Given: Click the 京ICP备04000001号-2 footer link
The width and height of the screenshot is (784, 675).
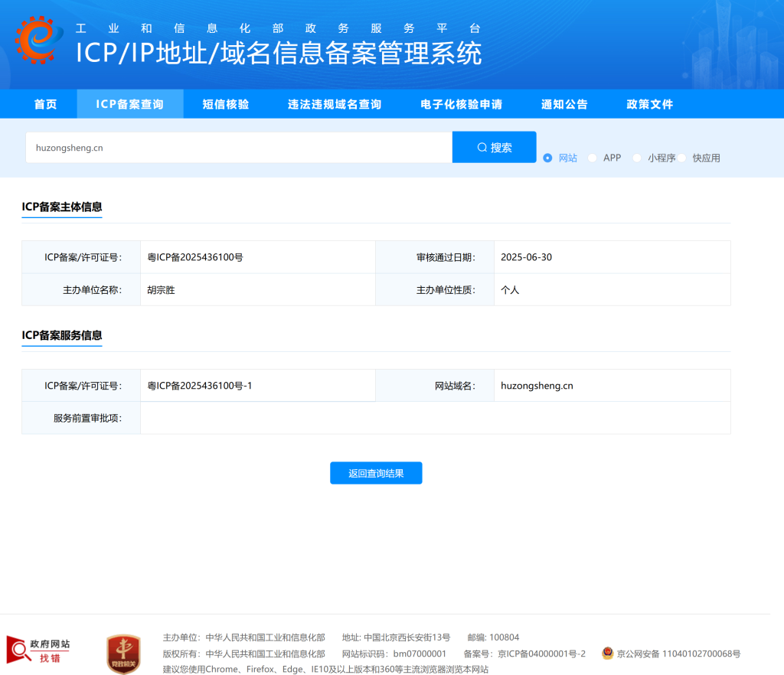Looking at the screenshot, I should coord(541,654).
